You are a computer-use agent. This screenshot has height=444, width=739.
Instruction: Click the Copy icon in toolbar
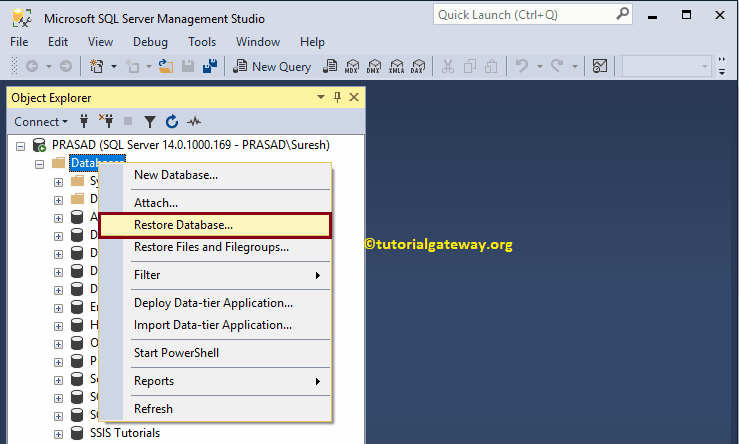pyautogui.click(x=469, y=66)
